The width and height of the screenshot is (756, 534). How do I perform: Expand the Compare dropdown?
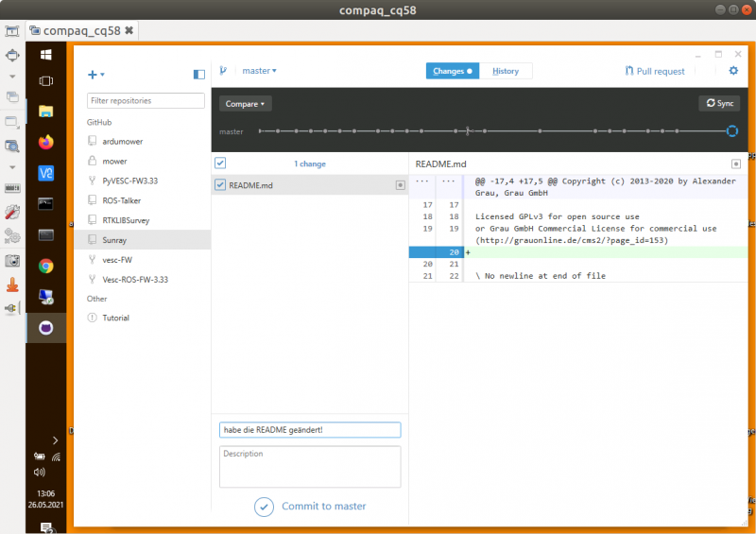click(x=245, y=104)
